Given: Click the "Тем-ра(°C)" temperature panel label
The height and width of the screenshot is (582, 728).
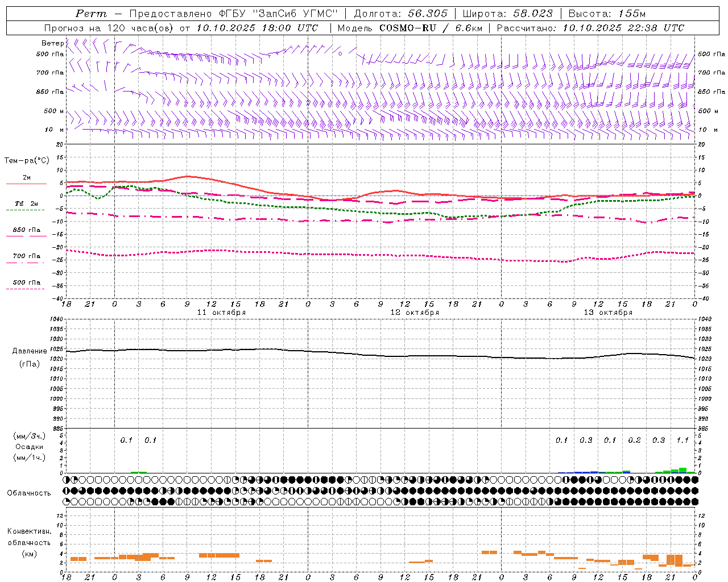Looking at the screenshot, I should coord(27,161).
